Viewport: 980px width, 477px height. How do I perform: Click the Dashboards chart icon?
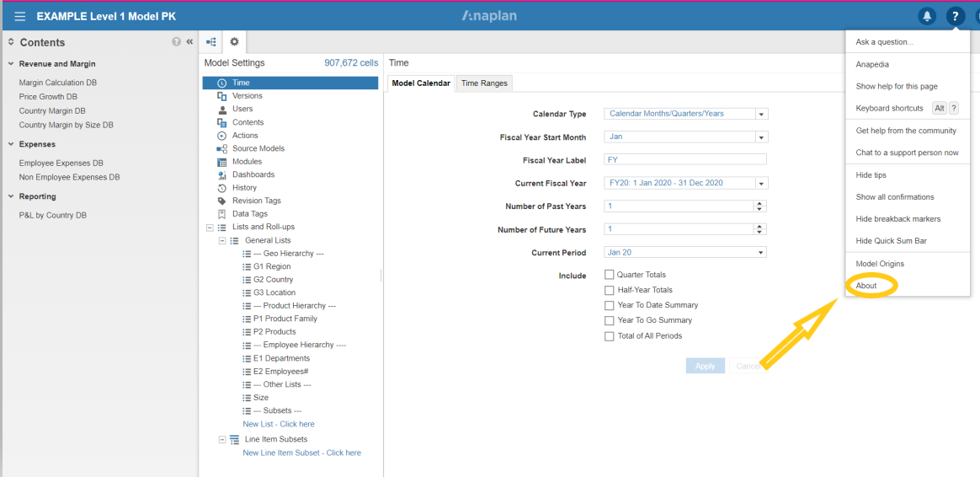click(222, 174)
